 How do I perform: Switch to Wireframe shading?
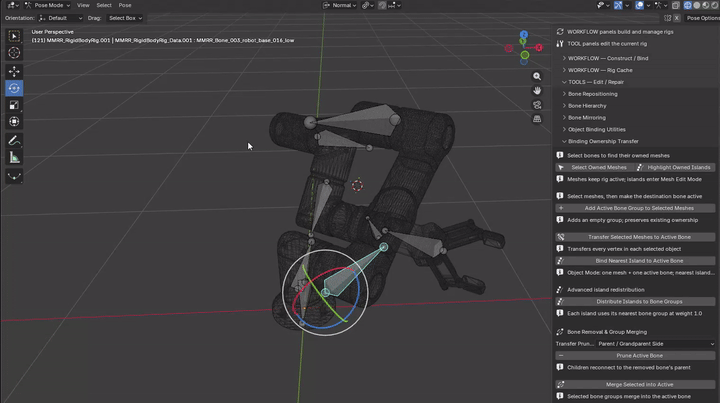687,5
